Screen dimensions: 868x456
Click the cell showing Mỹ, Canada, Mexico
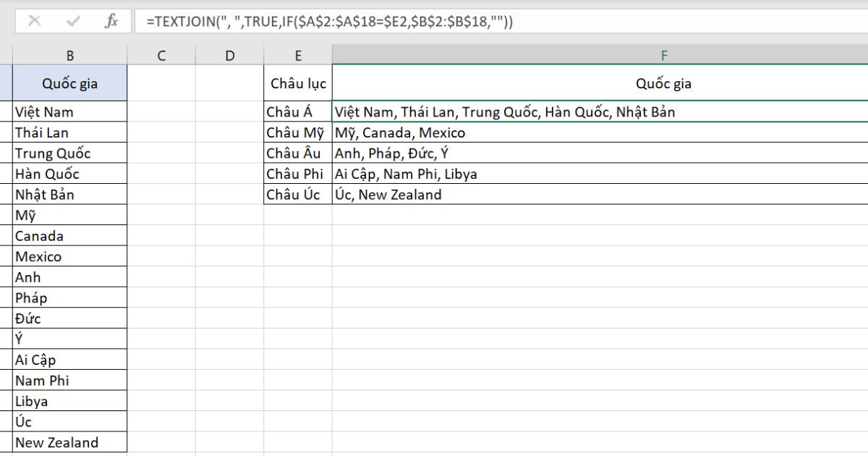[506, 132]
